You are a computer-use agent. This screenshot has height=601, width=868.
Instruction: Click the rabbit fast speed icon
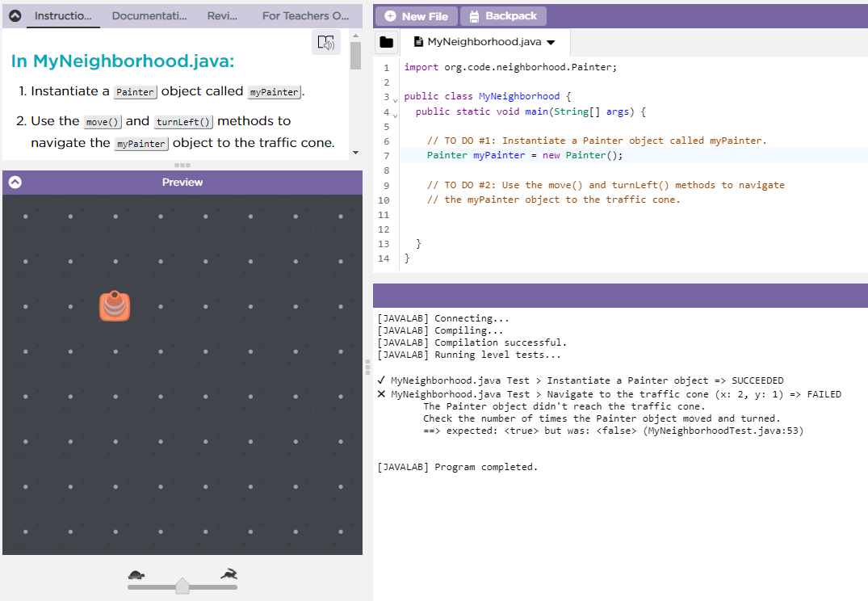[229, 574]
